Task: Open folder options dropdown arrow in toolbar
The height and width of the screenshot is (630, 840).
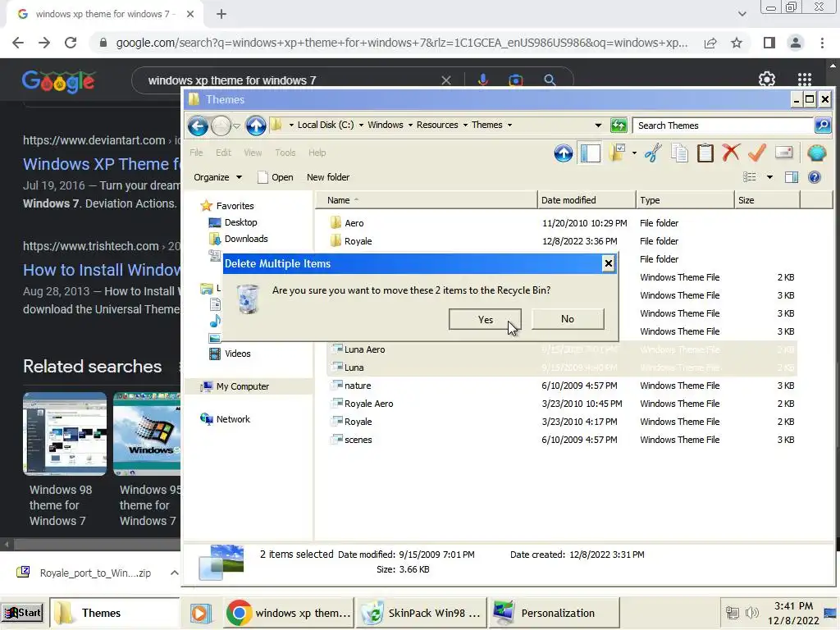Action: (x=634, y=153)
